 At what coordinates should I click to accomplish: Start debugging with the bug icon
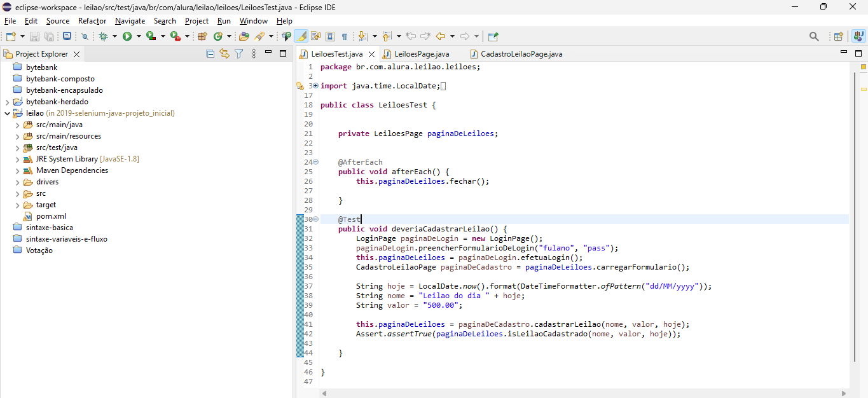click(104, 37)
